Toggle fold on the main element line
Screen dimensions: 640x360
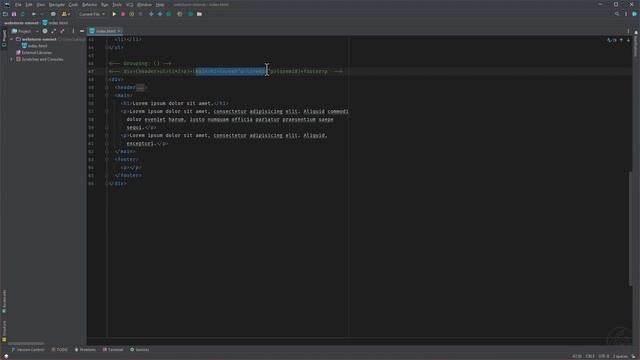pyautogui.click(x=107, y=96)
